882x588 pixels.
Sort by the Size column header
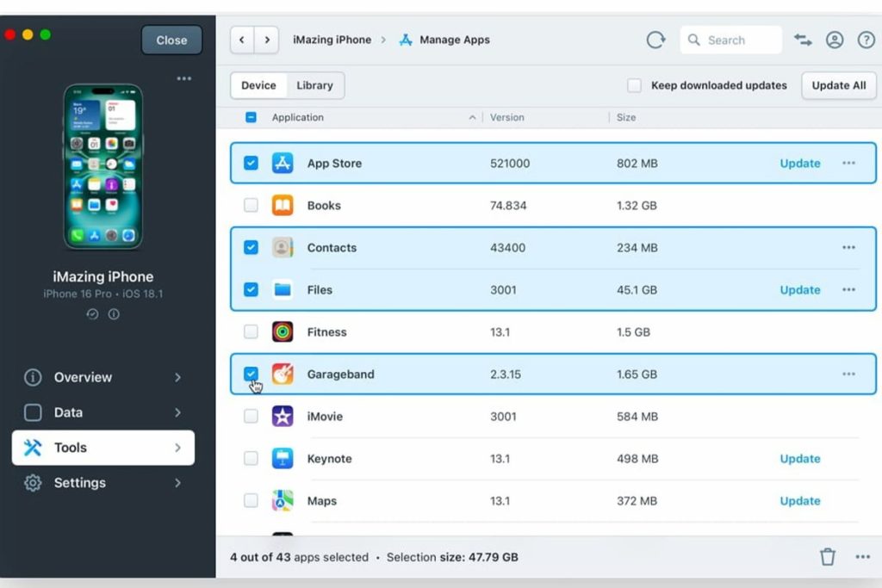[x=626, y=117]
